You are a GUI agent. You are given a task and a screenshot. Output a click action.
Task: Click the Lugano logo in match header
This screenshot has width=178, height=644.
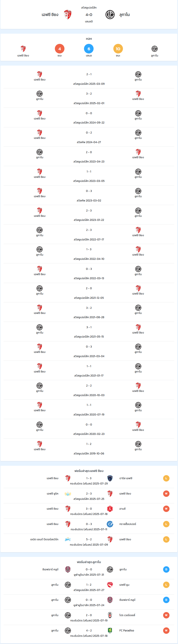pos(110,15)
